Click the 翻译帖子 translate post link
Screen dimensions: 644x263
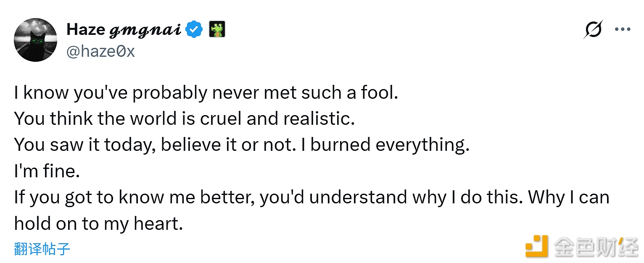[42, 249]
